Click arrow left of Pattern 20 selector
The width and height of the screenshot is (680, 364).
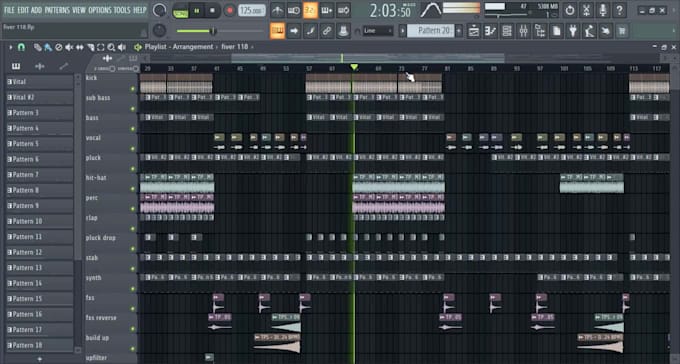403,31
